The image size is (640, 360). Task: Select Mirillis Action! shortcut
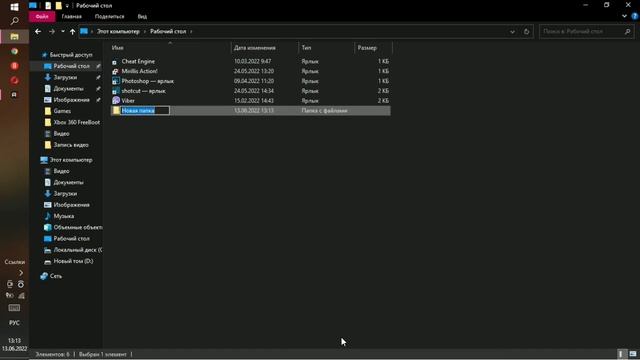[x=139, y=71]
